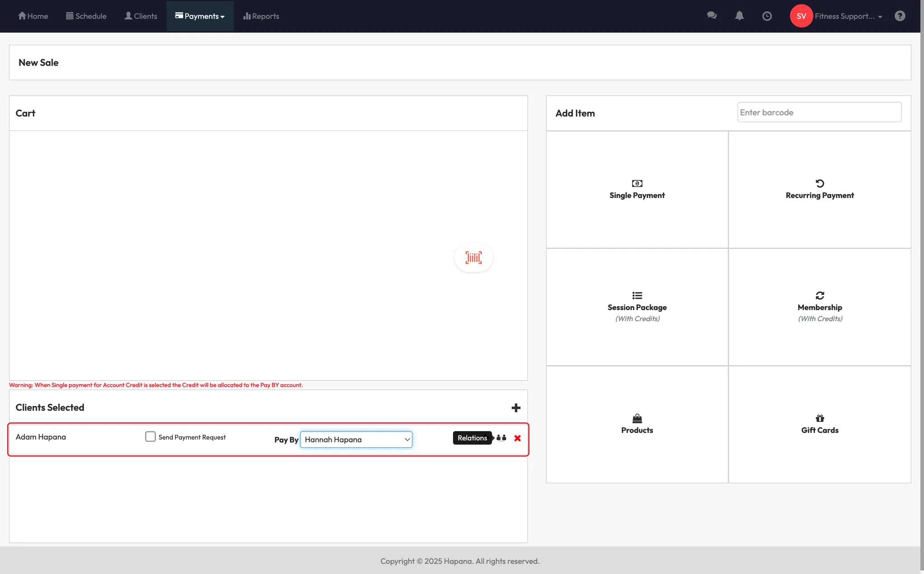
Task: Add a client with plus icon
Action: coord(516,408)
